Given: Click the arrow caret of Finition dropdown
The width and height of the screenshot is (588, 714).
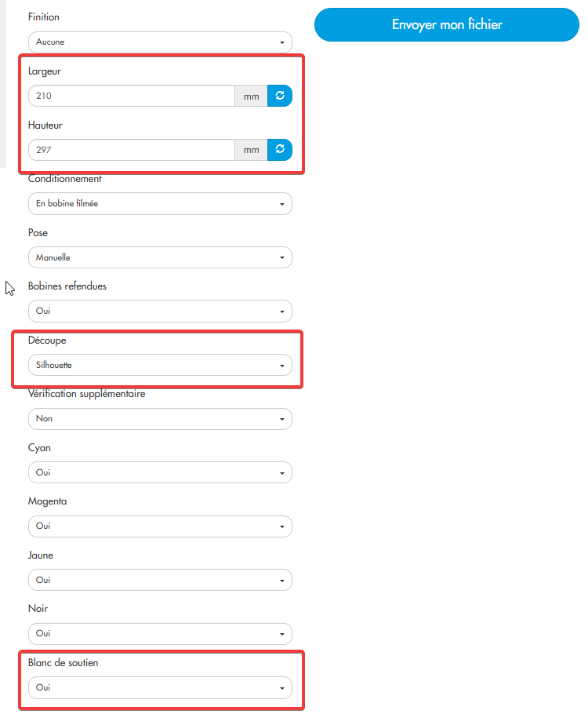Looking at the screenshot, I should click(x=282, y=43).
